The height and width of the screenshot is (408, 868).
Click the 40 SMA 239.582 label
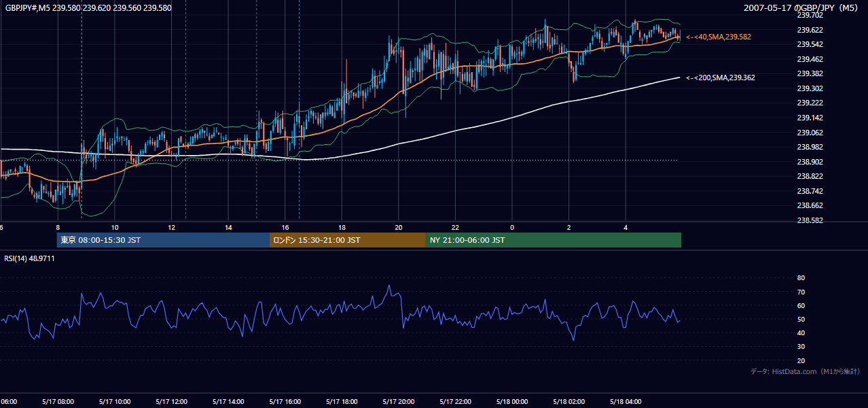coord(719,37)
